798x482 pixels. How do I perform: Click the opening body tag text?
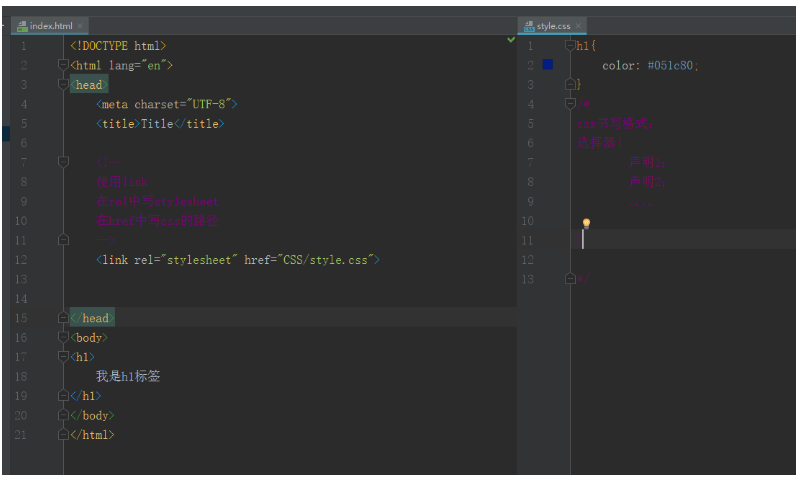(89, 337)
